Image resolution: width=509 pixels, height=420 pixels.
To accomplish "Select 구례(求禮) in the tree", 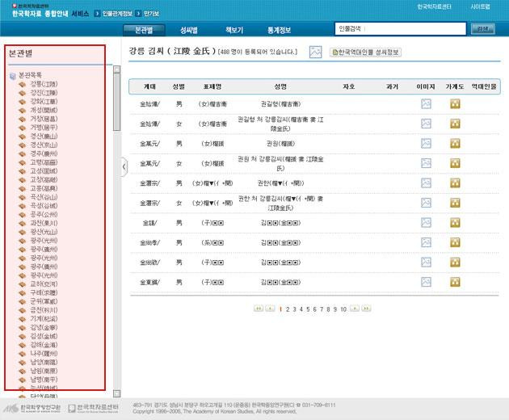I will [44, 292].
